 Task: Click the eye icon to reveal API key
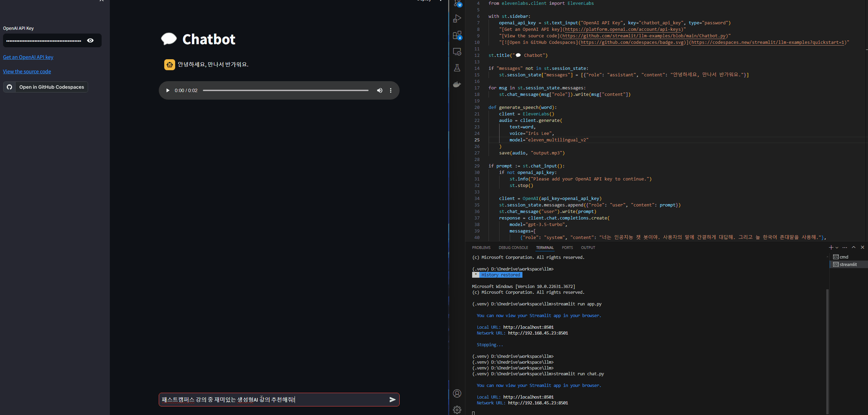pyautogui.click(x=90, y=40)
